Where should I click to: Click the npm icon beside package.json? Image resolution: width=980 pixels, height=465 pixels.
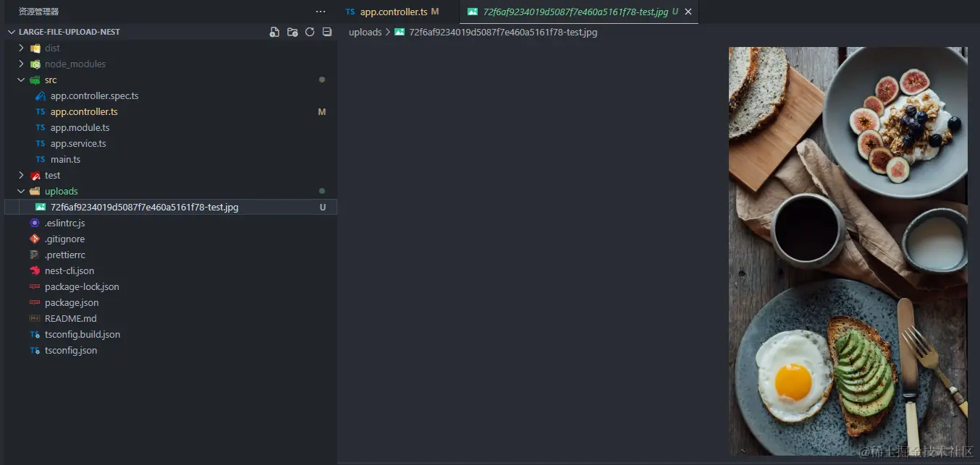[x=35, y=302]
